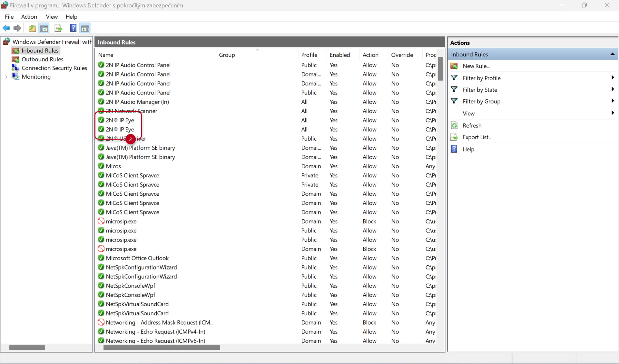
Task: Open the Help menu in the menu bar
Action: (x=71, y=17)
